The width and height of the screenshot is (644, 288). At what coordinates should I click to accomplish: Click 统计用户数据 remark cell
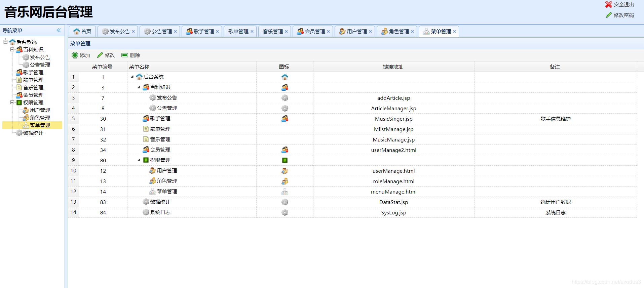coord(556,202)
